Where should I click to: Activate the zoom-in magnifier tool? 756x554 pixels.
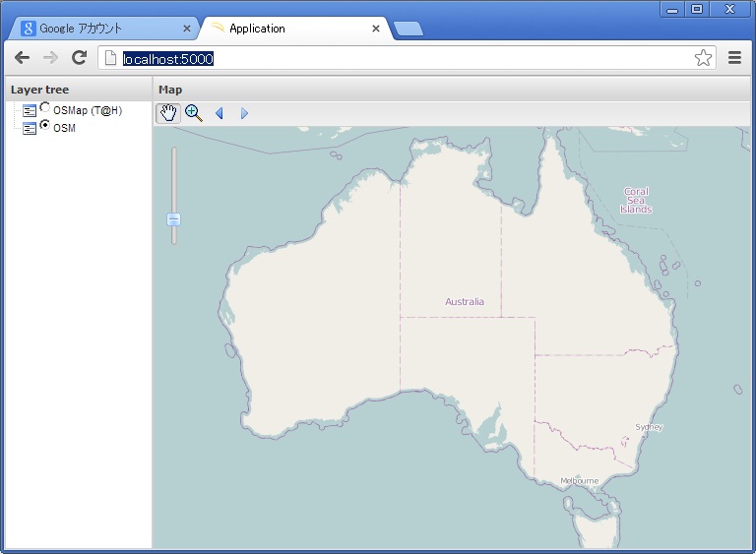tap(193, 113)
